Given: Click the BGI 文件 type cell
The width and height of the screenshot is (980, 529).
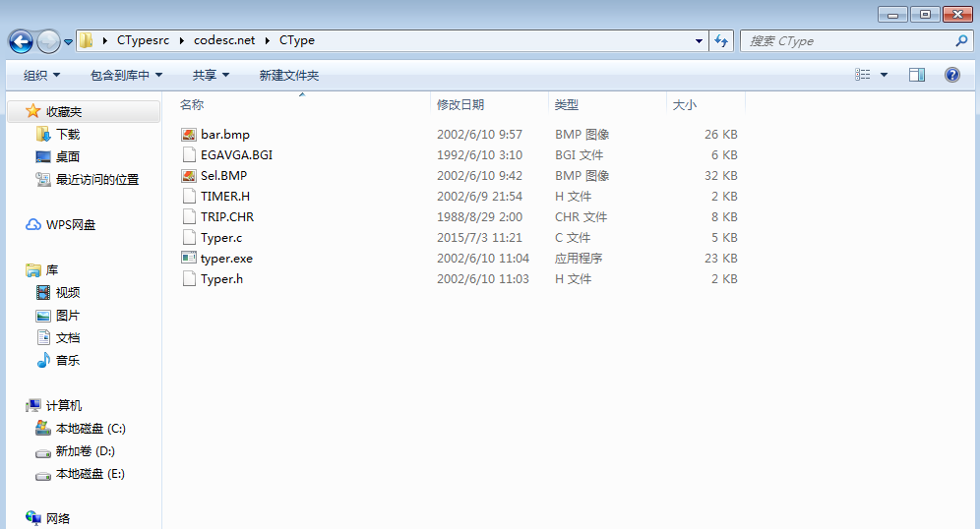Looking at the screenshot, I should 579,155.
